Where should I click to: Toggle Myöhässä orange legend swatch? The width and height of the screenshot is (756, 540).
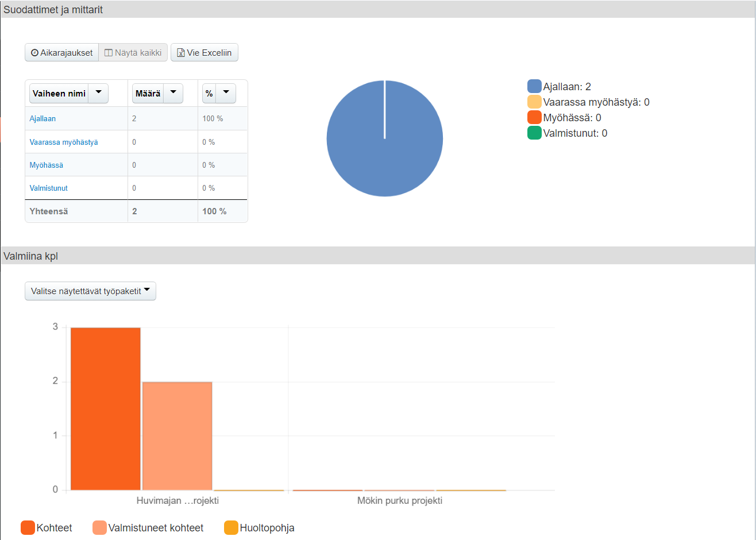(534, 118)
